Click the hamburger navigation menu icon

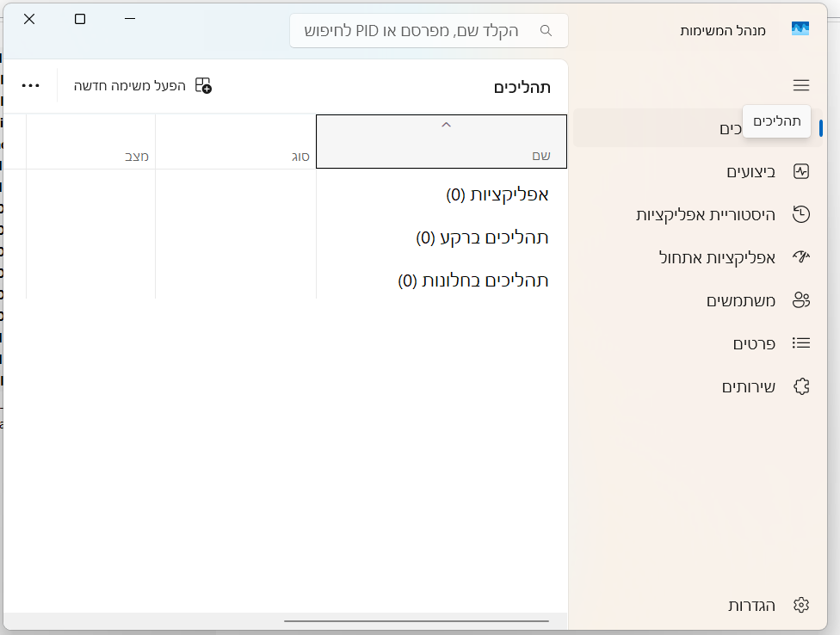point(801,85)
